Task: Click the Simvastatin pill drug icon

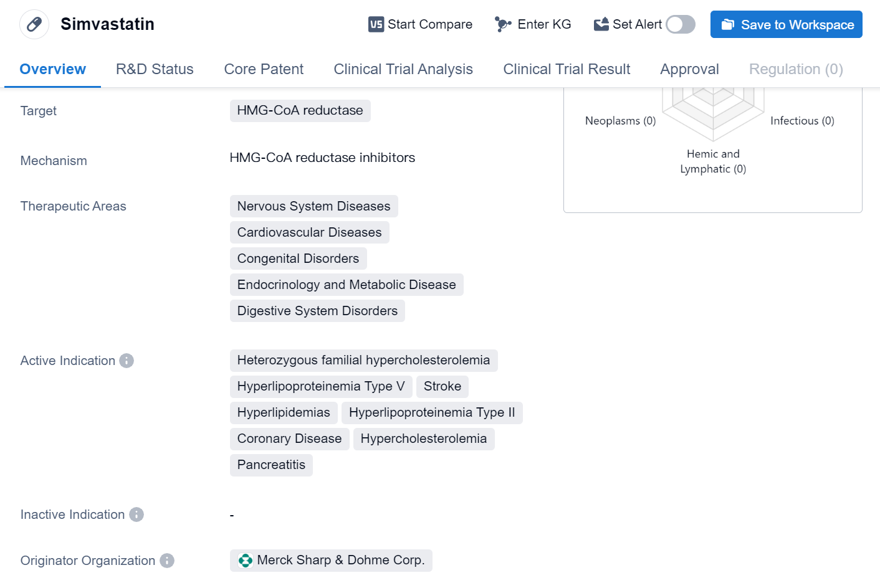Action: (34, 24)
